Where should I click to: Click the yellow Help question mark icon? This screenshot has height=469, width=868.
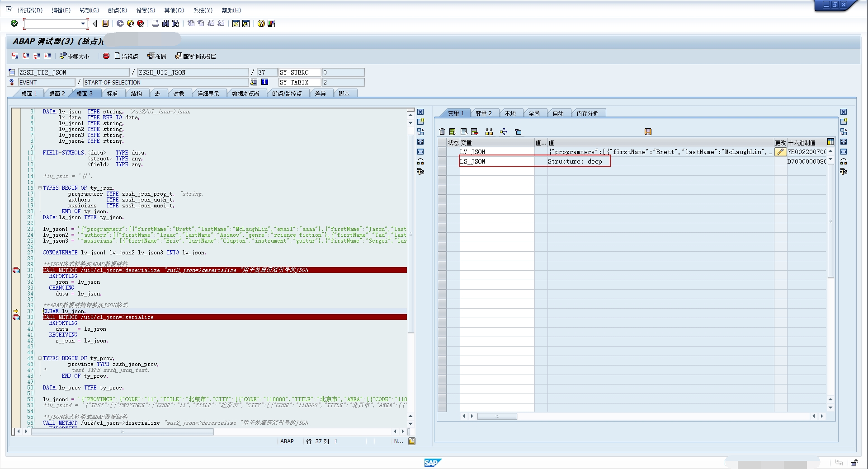(x=261, y=23)
